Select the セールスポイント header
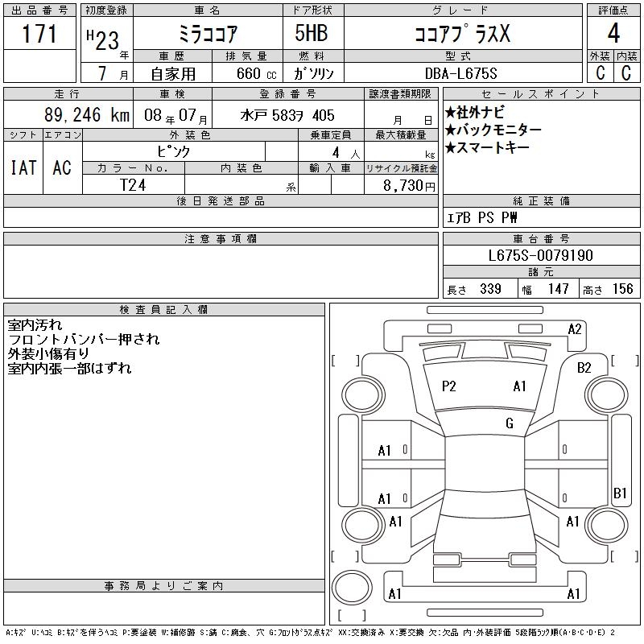This screenshot has width=644, height=644. coord(541,94)
